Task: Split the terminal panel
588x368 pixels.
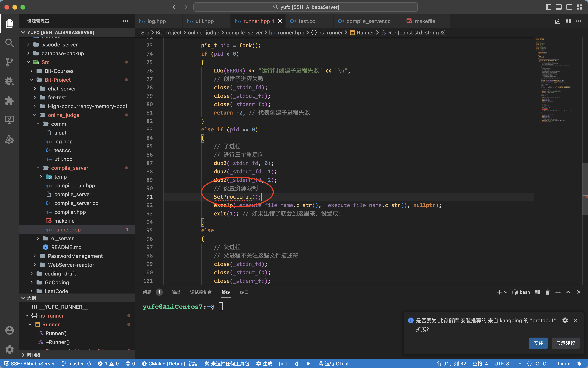Action: tap(537, 292)
